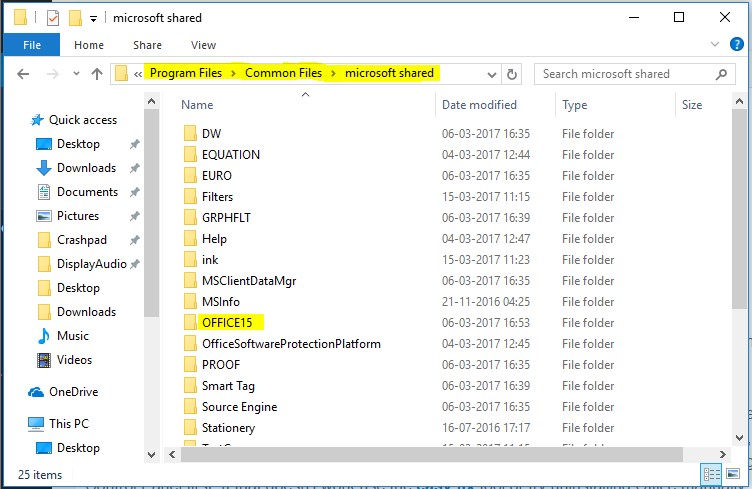
Task: Switch to the Home ribbon tab
Action: click(89, 45)
